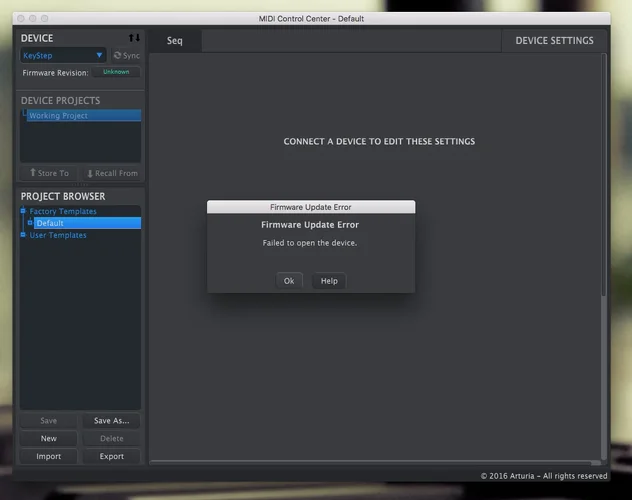Open the KeyStep device dropdown
Image resolution: width=632 pixels, height=500 pixels.
[x=63, y=56]
